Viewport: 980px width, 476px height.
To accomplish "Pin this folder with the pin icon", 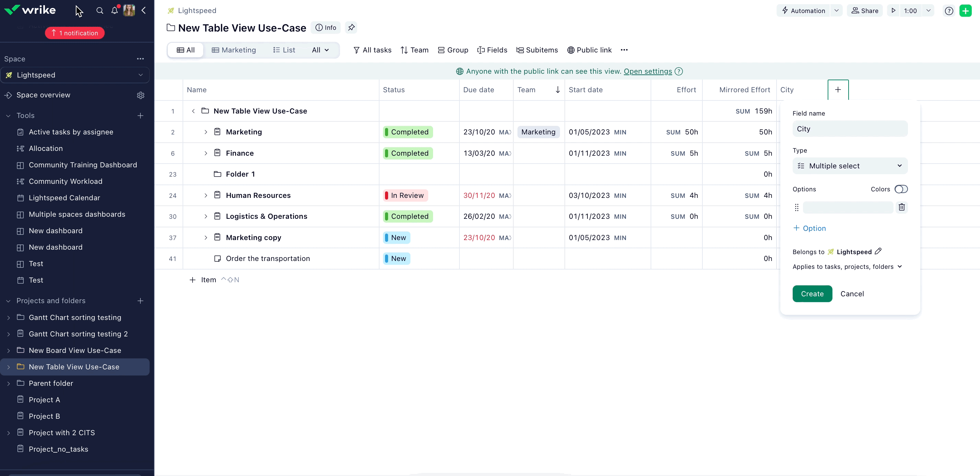I will [351, 27].
